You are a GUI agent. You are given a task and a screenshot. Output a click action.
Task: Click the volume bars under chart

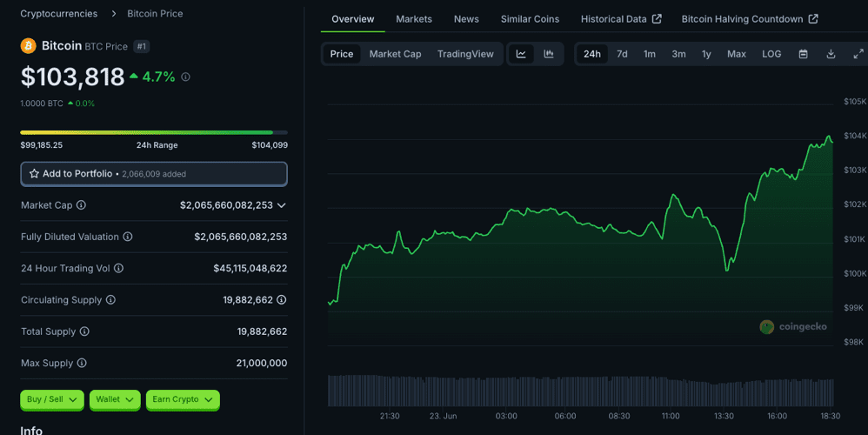[580, 391]
